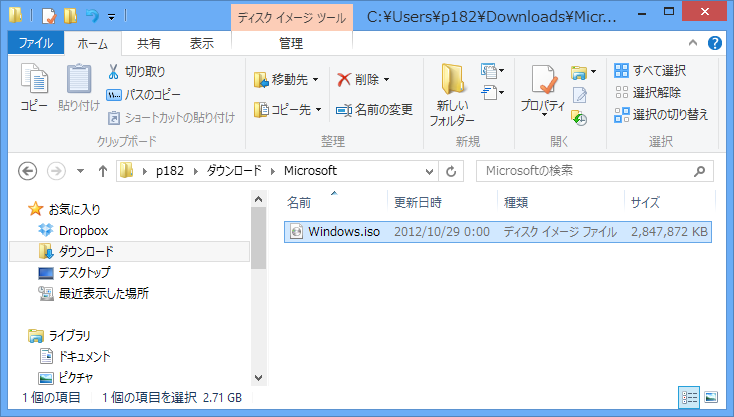Open Help with the question mark icon
This screenshot has width=734, height=417.
pos(714,43)
